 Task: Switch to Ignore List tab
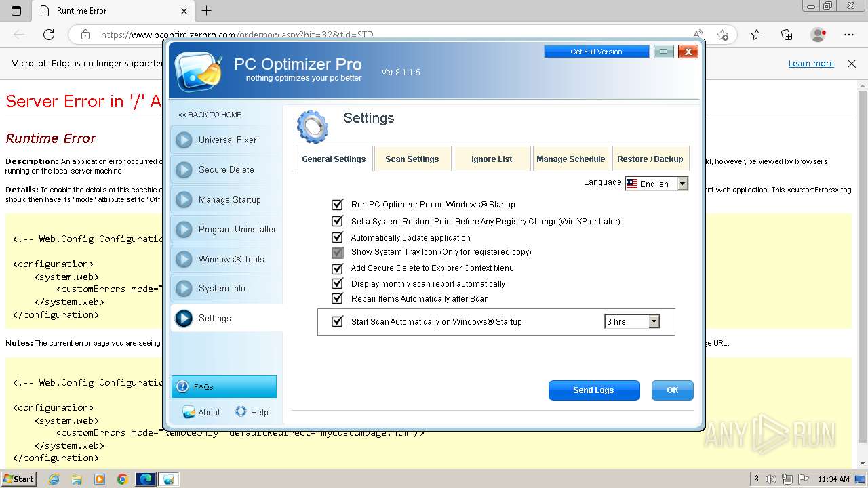[492, 159]
